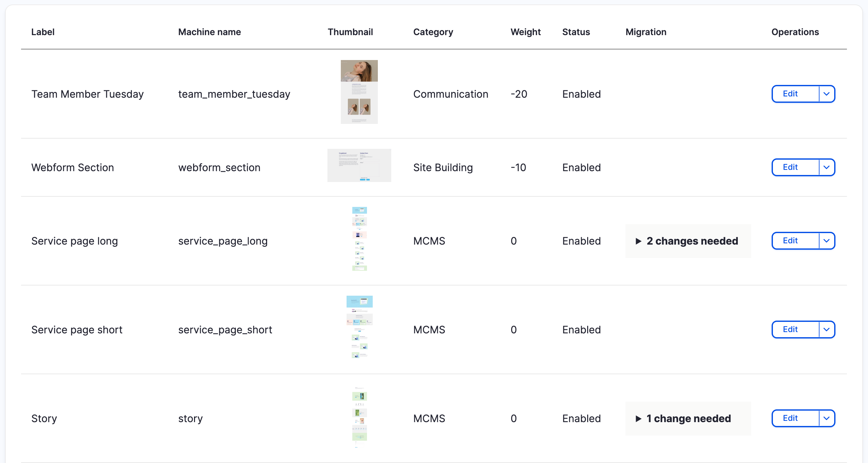Click Story template thumbnail
868x463 pixels.
click(360, 417)
